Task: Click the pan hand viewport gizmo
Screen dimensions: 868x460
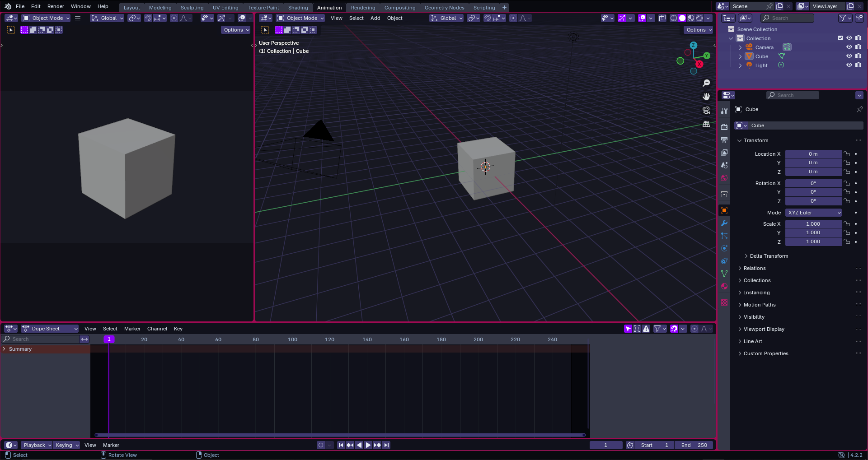Action: tap(706, 97)
